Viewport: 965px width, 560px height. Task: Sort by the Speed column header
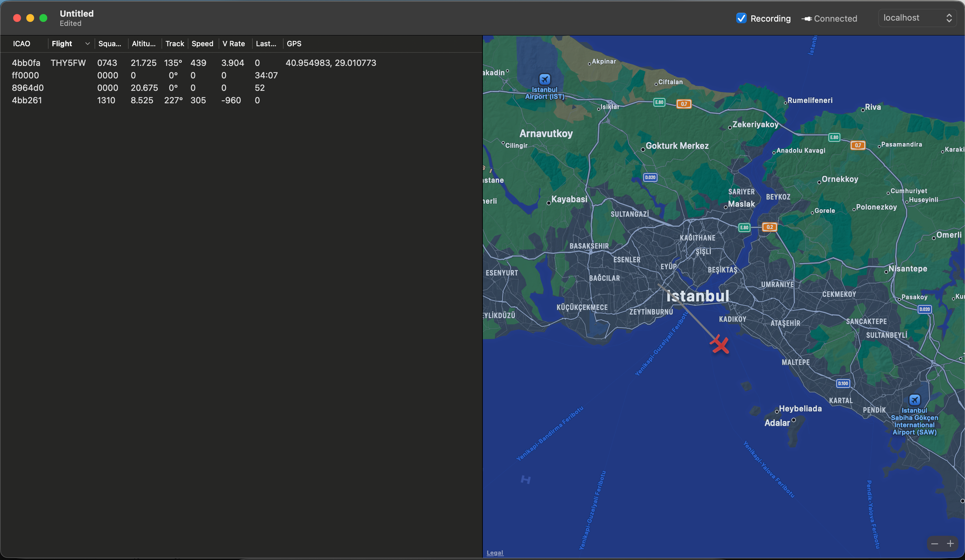(202, 44)
